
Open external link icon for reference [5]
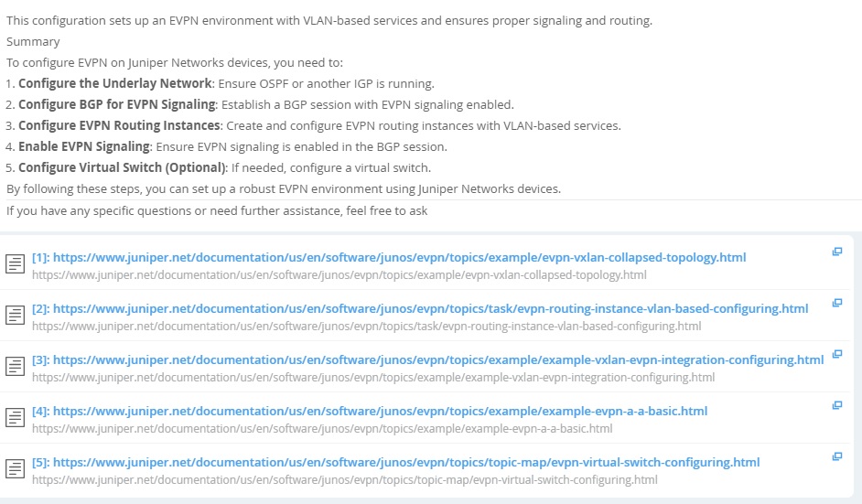pos(836,456)
